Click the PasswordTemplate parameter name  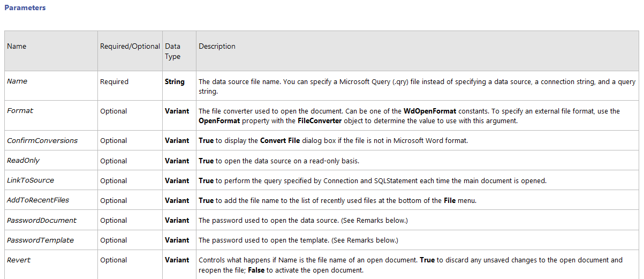pyautogui.click(x=40, y=240)
